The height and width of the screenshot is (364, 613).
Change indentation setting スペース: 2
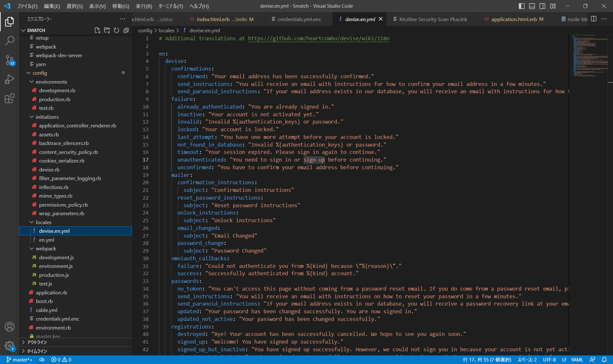[x=527, y=360]
